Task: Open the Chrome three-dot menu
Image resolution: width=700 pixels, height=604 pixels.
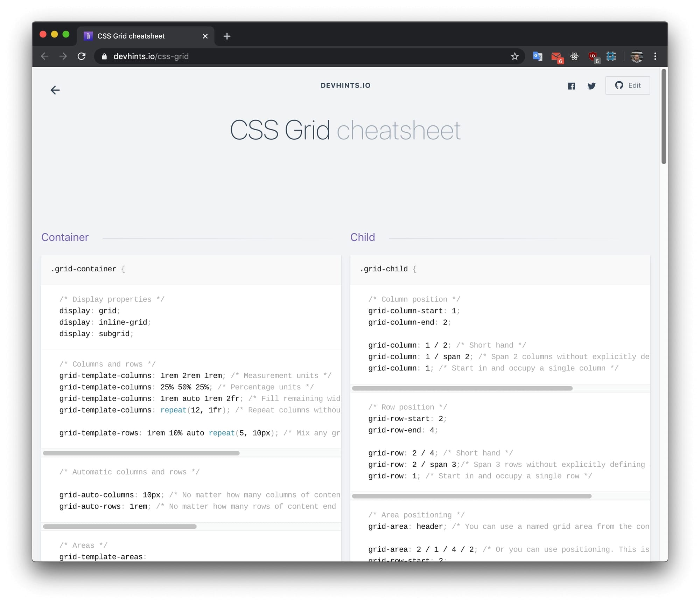Action: tap(655, 56)
